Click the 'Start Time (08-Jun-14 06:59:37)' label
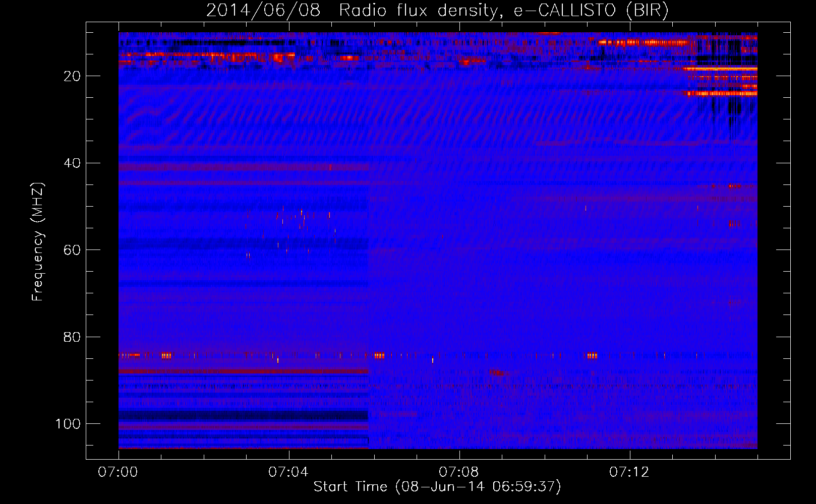 pyautogui.click(x=437, y=487)
